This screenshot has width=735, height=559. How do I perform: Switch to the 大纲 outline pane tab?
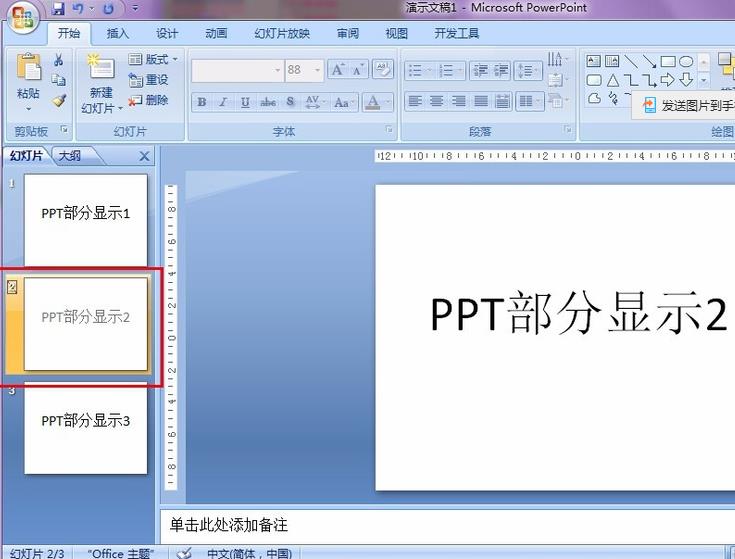pyautogui.click(x=69, y=156)
